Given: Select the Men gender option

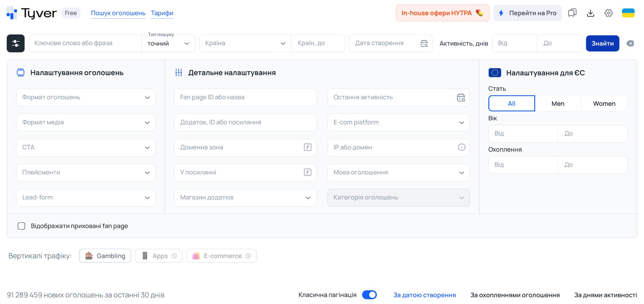Looking at the screenshot, I should [x=558, y=103].
